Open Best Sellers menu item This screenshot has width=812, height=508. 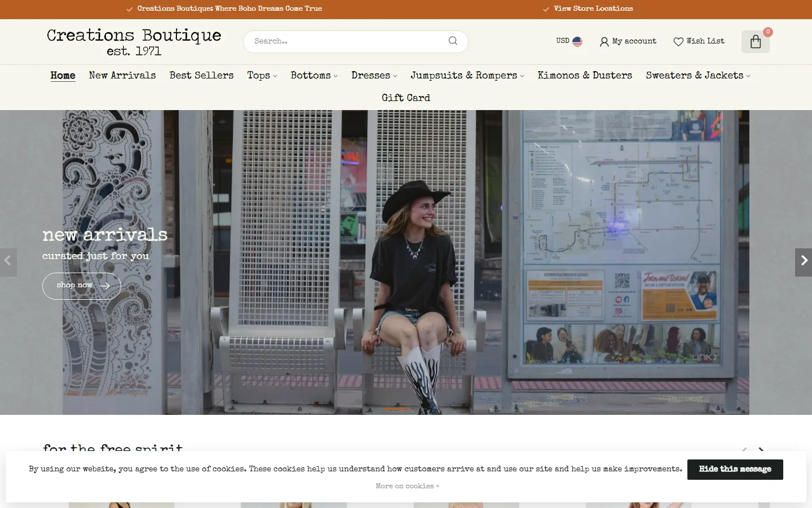point(201,75)
